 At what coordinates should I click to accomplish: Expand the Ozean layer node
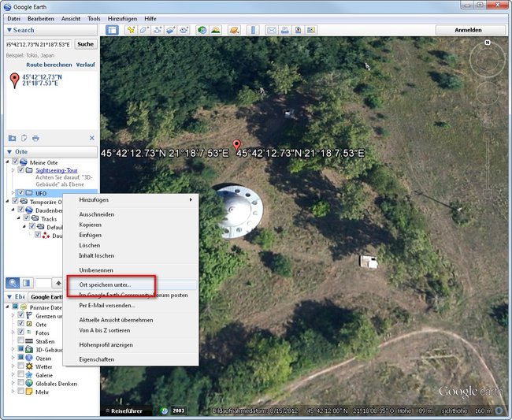(x=13, y=358)
